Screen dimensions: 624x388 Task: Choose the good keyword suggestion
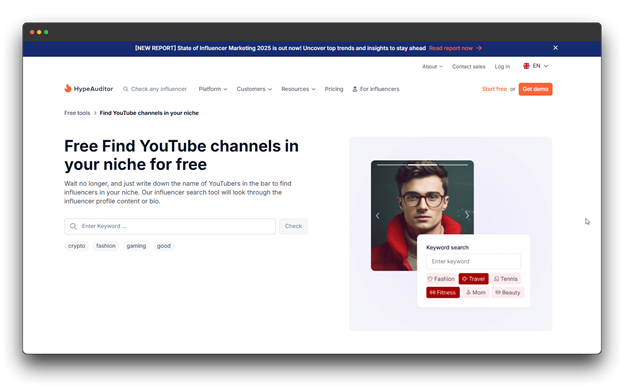coord(164,246)
